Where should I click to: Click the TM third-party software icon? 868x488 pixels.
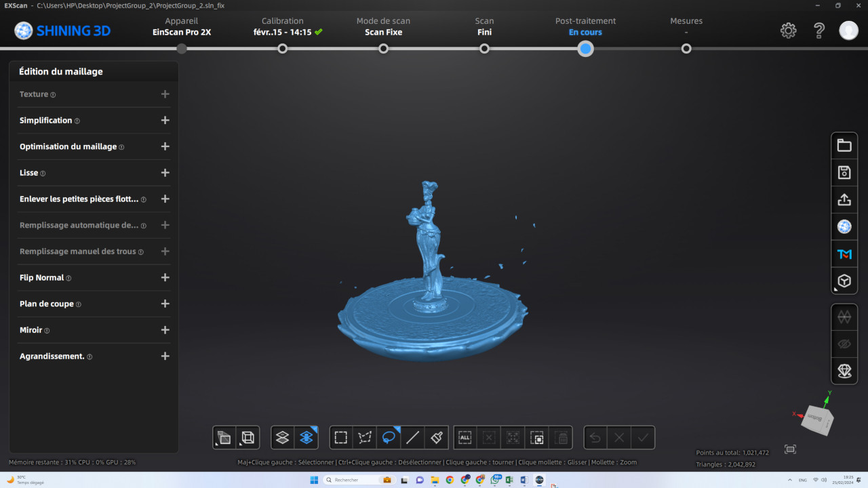(844, 254)
